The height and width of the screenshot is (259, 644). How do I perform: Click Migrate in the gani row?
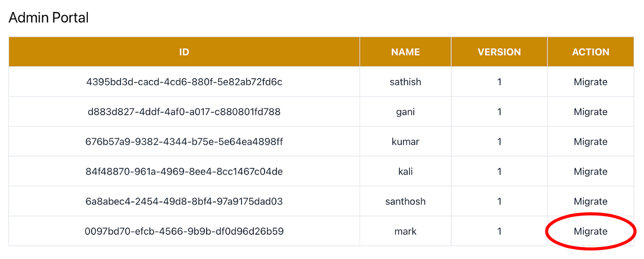(x=591, y=112)
